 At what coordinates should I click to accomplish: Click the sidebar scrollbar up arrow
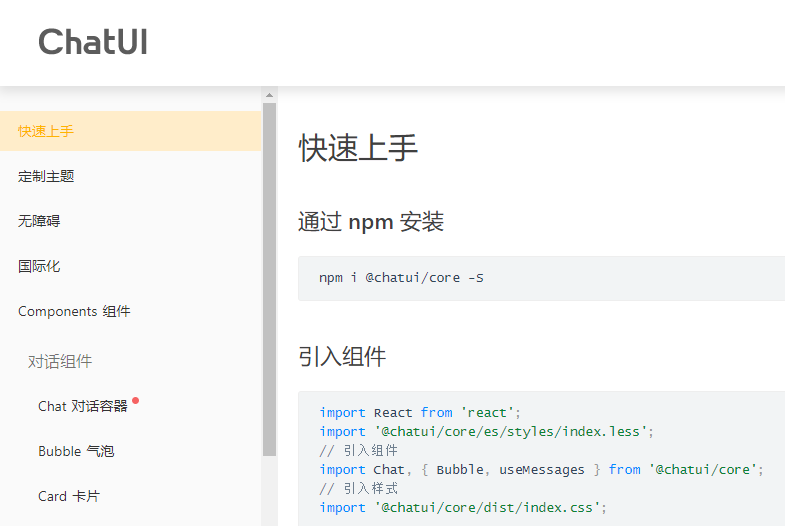point(269,95)
